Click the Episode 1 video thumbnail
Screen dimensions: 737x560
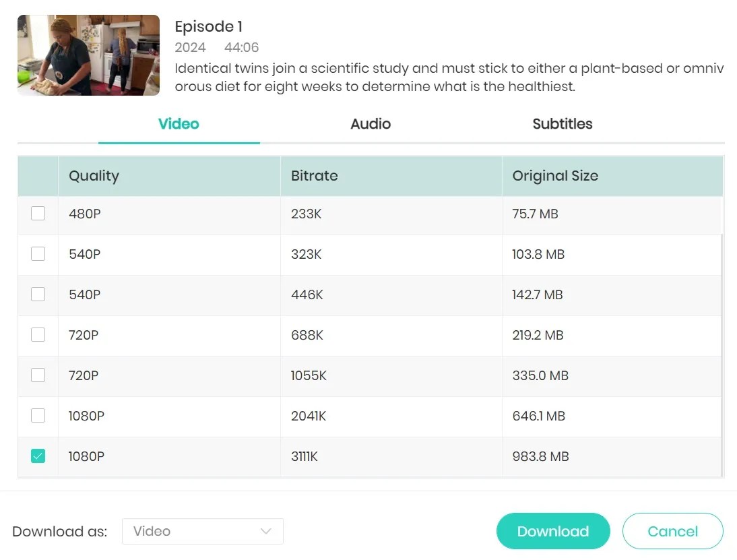click(88, 55)
